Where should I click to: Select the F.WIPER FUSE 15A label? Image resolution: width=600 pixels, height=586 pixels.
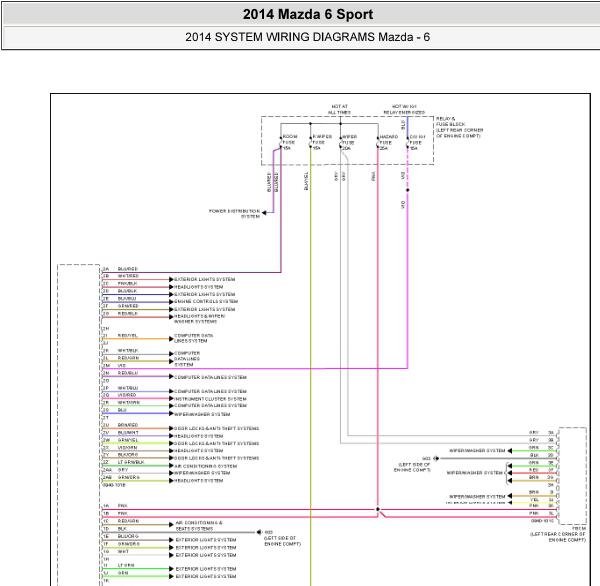[x=322, y=142]
